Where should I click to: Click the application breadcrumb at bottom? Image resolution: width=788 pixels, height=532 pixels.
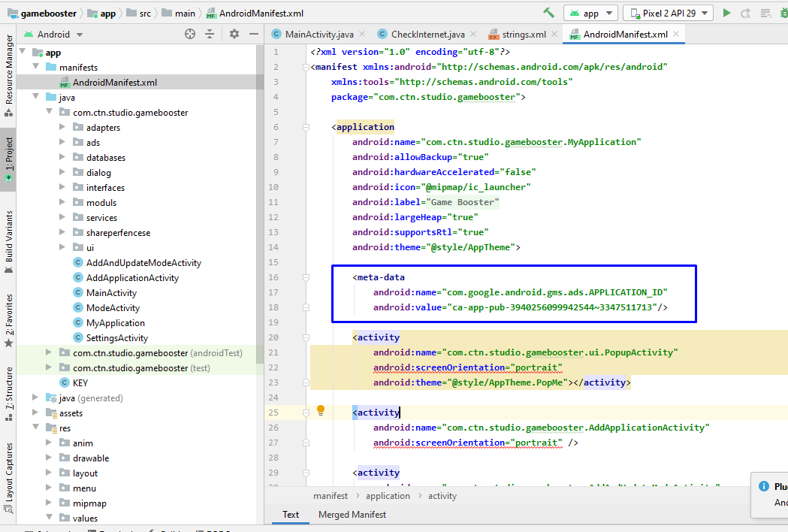coord(388,496)
